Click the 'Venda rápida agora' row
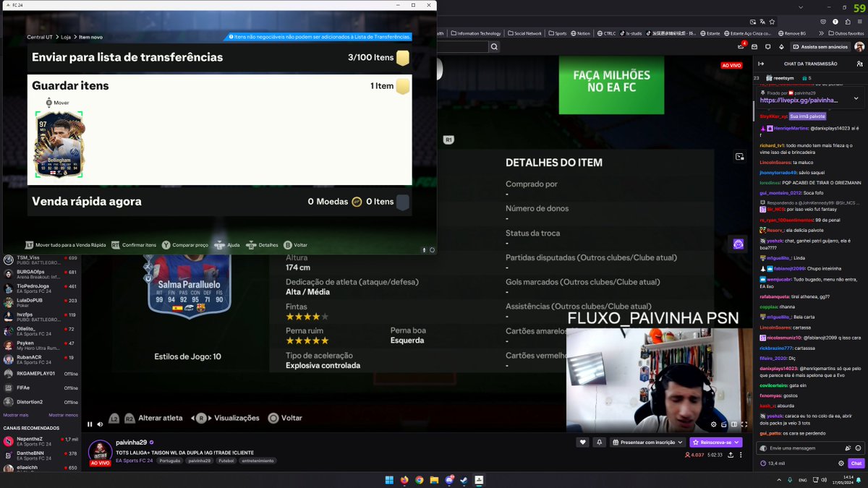 (x=220, y=201)
